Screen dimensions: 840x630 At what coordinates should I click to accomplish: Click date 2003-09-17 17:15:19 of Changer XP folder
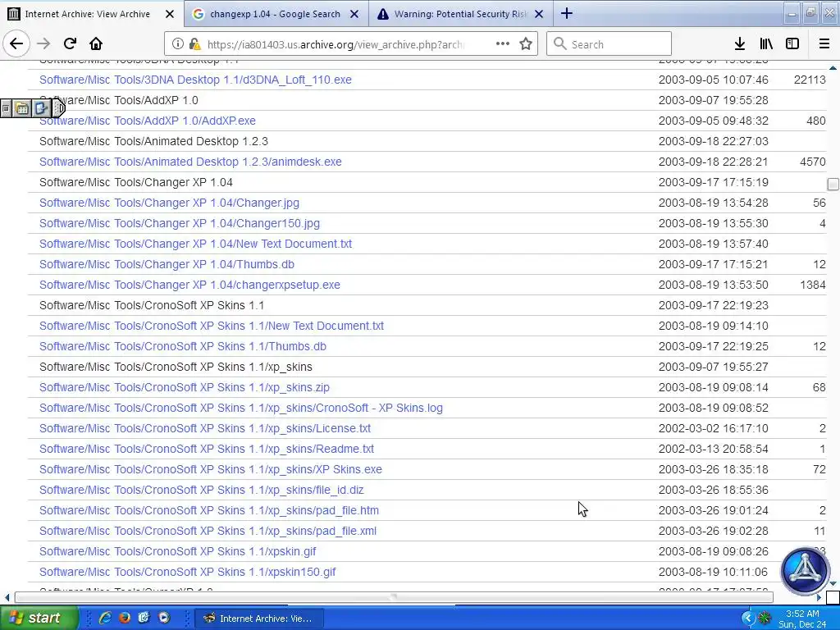(x=714, y=182)
